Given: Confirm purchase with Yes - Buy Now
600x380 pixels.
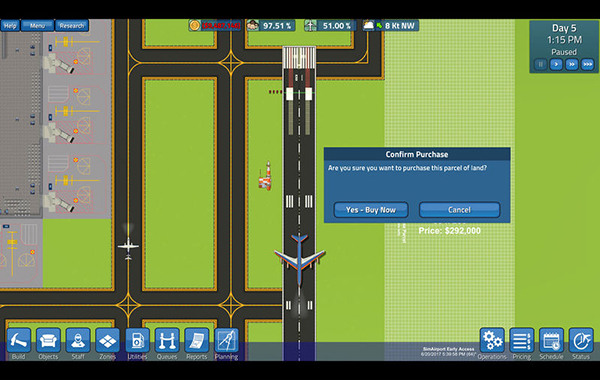Looking at the screenshot, I should coord(371,210).
